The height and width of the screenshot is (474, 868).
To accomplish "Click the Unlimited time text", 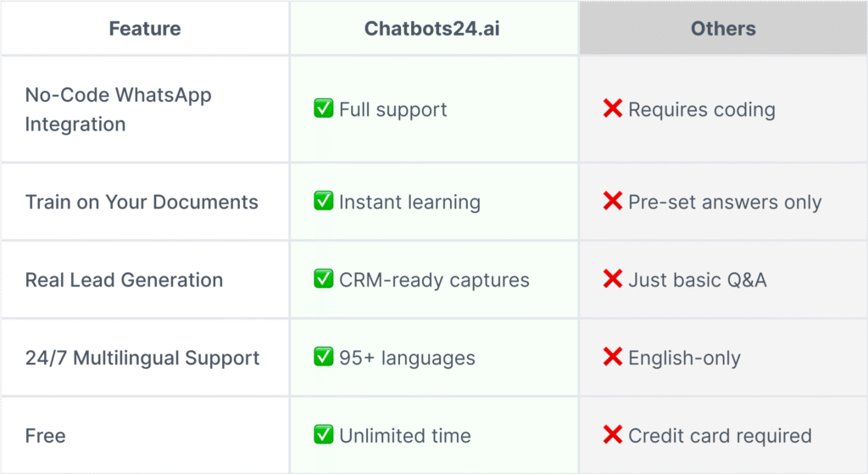I will (405, 436).
